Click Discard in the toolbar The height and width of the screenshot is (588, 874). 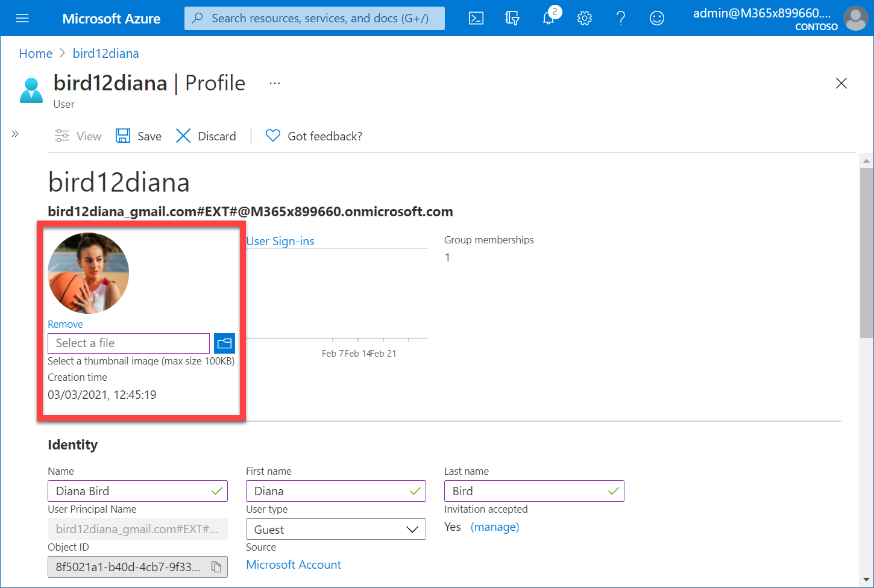click(206, 136)
